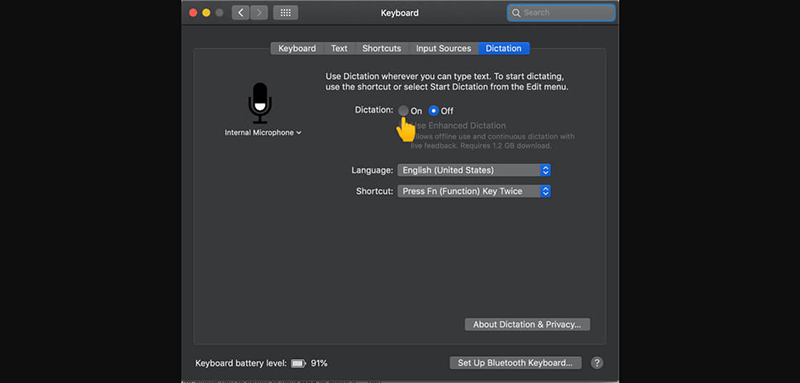Click the magnifier icon in Search
This screenshot has width=800, height=383.
tap(516, 13)
